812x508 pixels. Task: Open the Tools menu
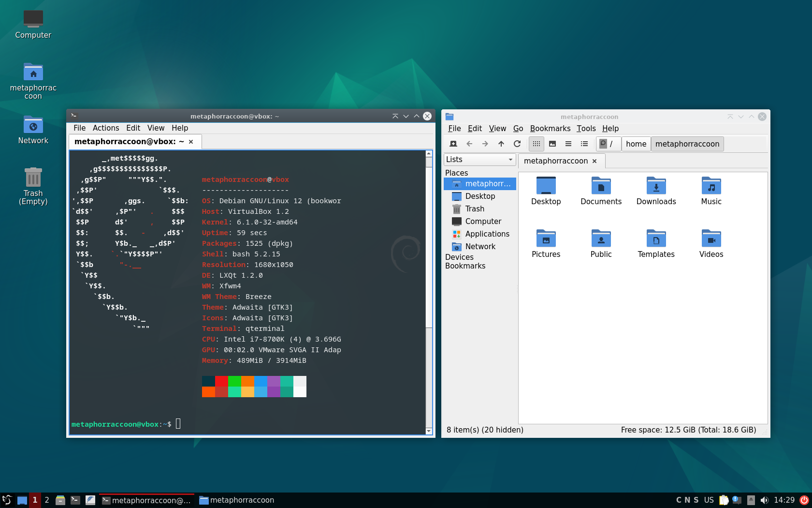click(586, 129)
